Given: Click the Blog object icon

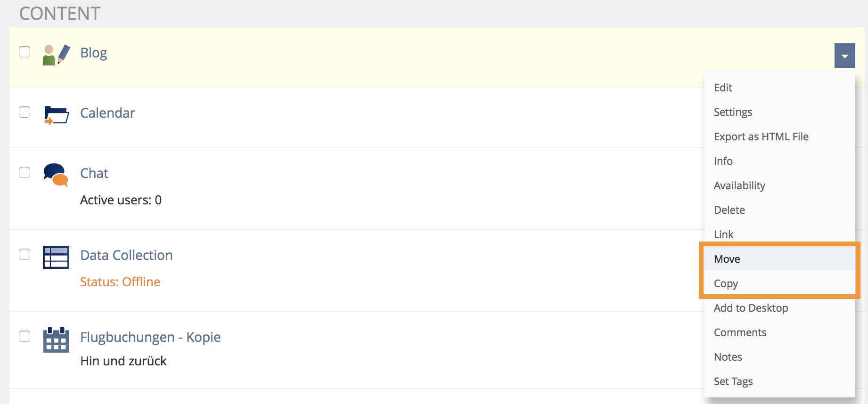Looking at the screenshot, I should (x=56, y=55).
